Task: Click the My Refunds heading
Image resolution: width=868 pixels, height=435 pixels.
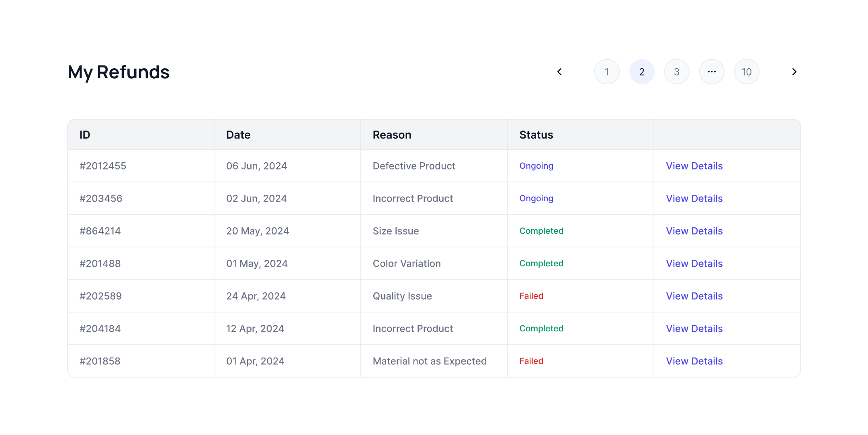Action: 119,73
